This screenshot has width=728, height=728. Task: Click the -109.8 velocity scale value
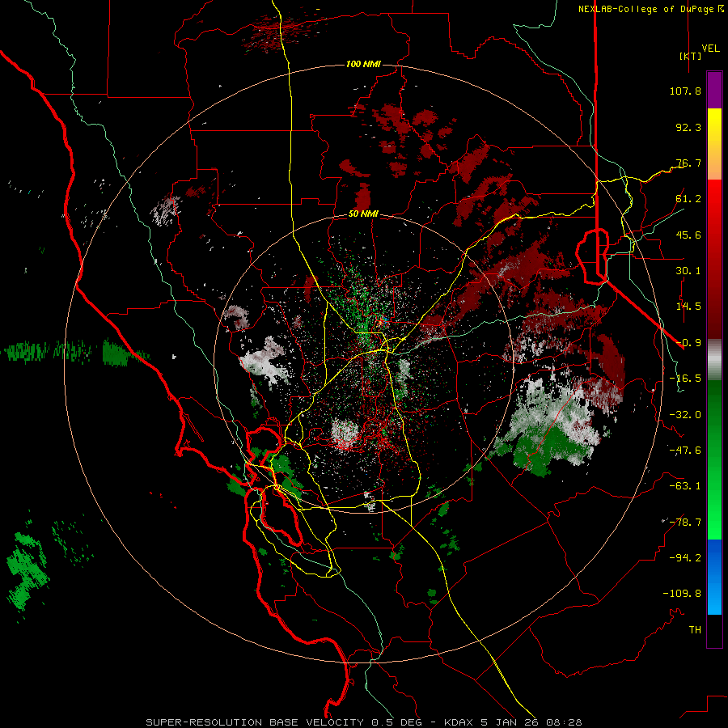point(682,594)
